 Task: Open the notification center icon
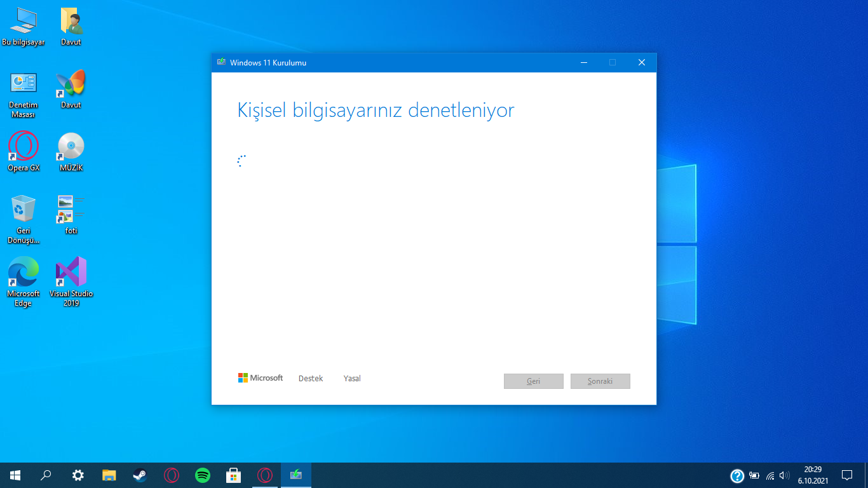click(847, 475)
